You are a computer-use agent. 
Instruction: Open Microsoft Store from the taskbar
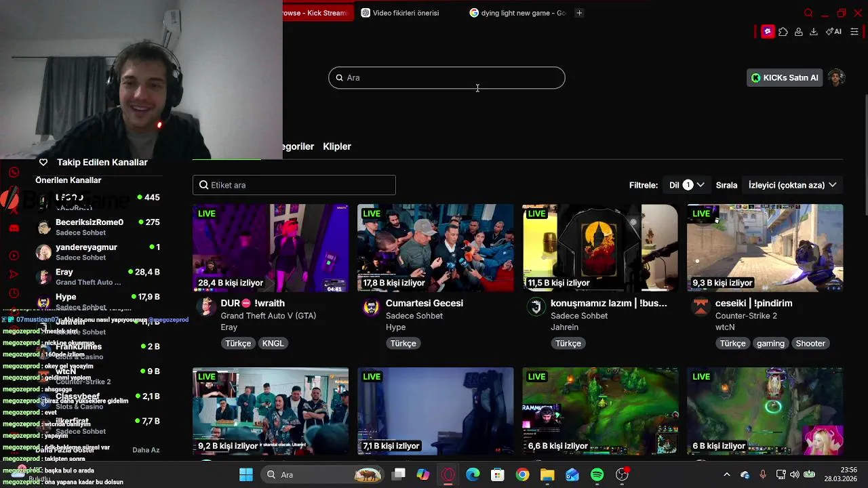[x=498, y=474]
